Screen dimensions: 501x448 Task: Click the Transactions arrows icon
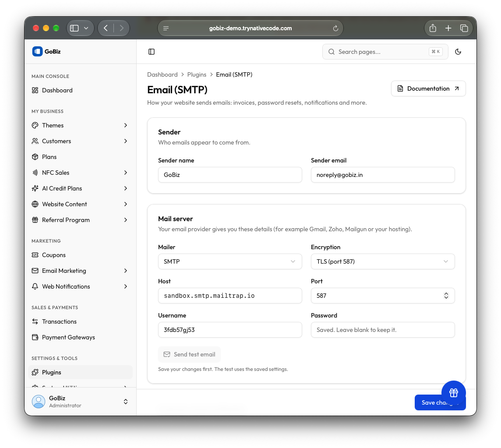(35, 321)
